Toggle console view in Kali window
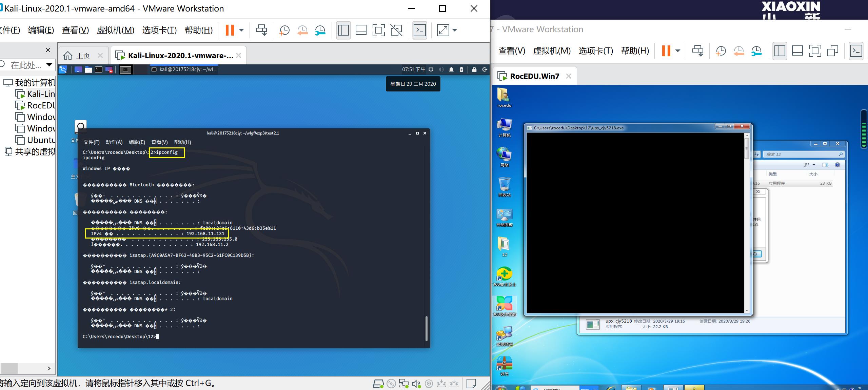868x390 pixels. [x=420, y=30]
